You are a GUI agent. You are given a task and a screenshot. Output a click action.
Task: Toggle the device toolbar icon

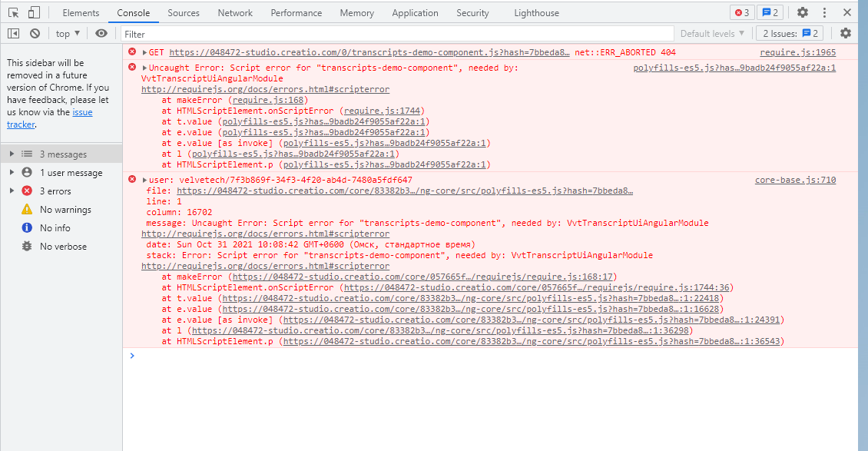click(34, 12)
